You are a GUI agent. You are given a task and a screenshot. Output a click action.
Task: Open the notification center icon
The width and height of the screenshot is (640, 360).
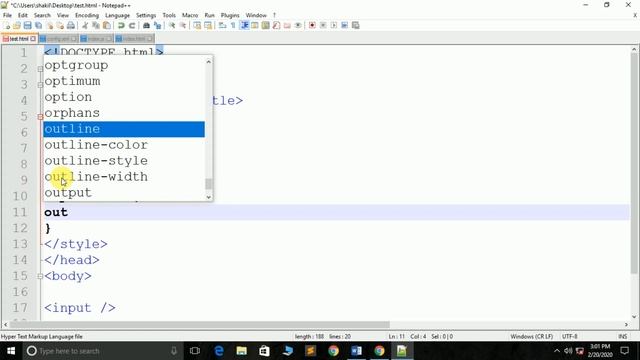click(624, 351)
